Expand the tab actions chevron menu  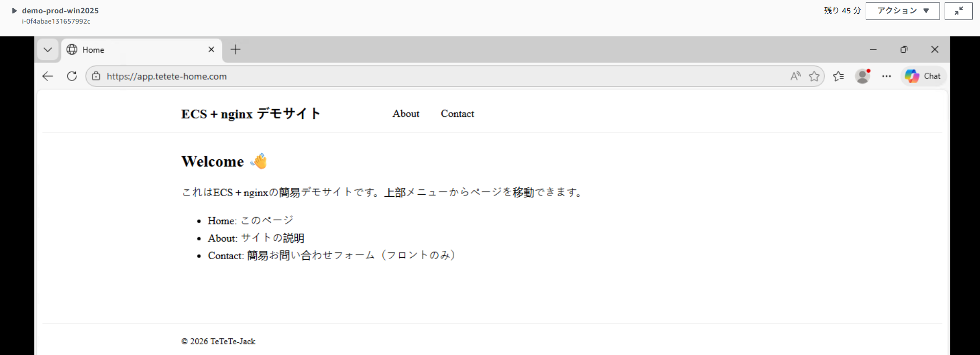click(x=48, y=50)
